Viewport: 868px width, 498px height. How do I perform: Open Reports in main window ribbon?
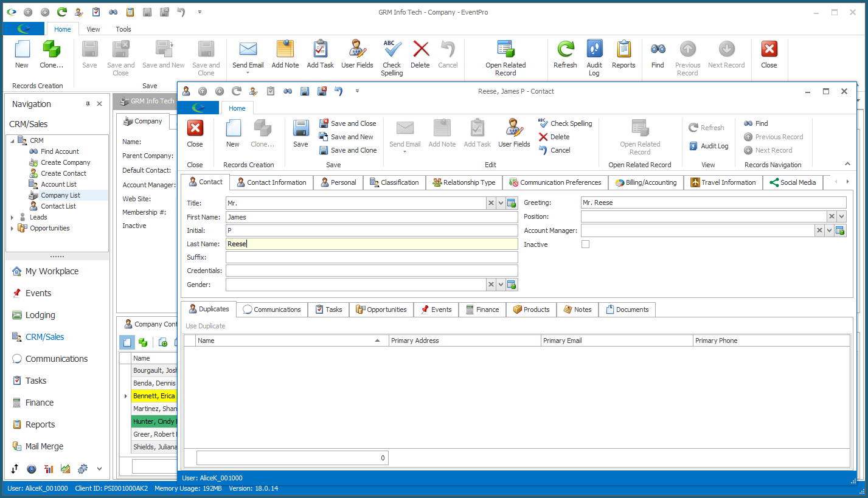[x=623, y=55]
